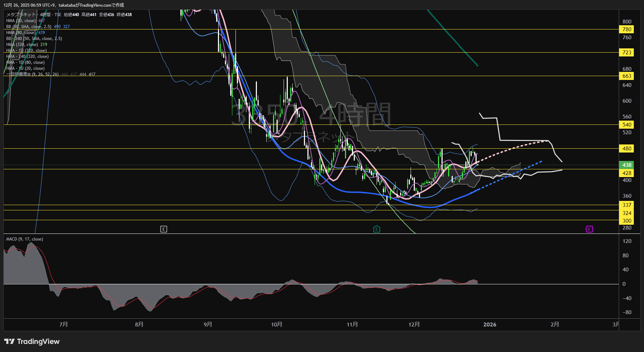This screenshot has height=352, width=644.
Task: Click the green current price label 438
Action: [627, 165]
